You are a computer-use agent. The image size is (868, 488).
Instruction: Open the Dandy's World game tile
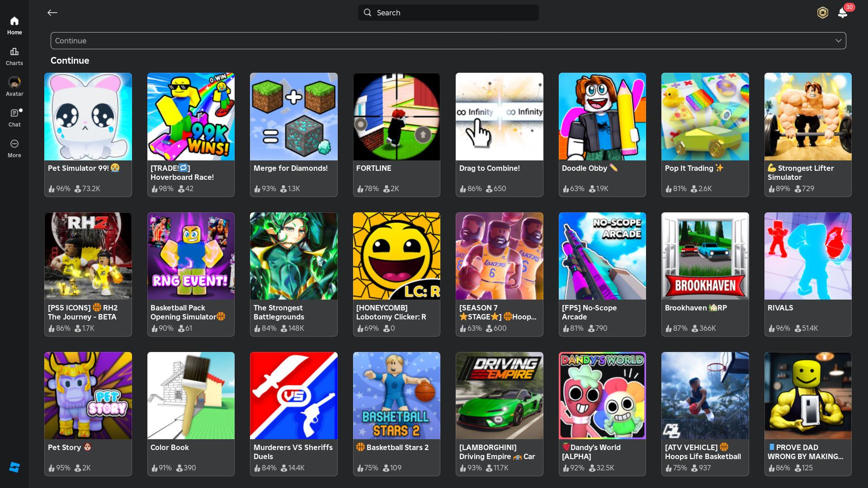(602, 413)
